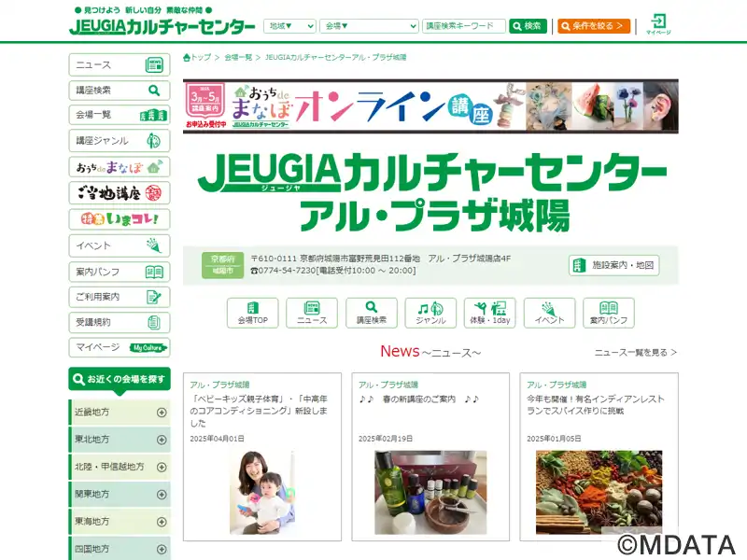Open news 春の新講座のご案内
Screen dimensions: 747x560
pos(418,399)
